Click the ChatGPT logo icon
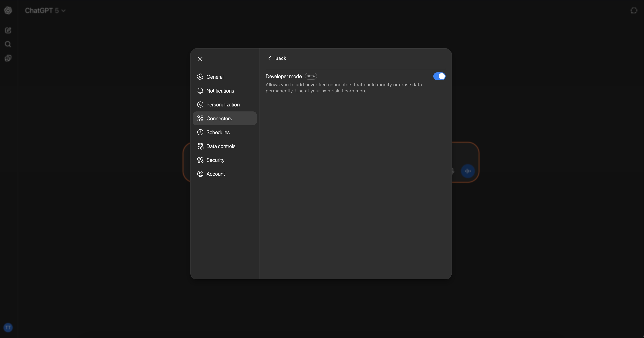The width and height of the screenshot is (644, 338). pyautogui.click(x=8, y=10)
